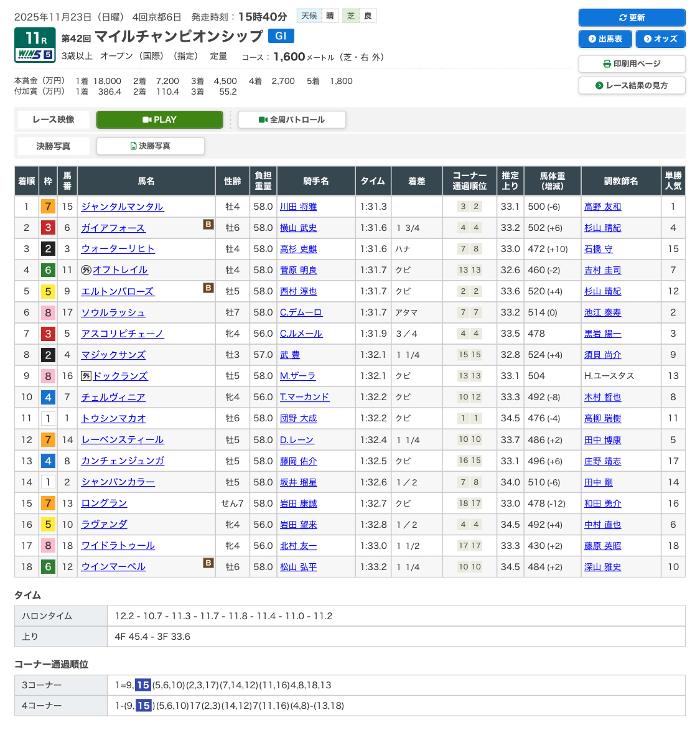Open jockey page for C.ルメール
The width and height of the screenshot is (700, 730).
pyautogui.click(x=301, y=334)
